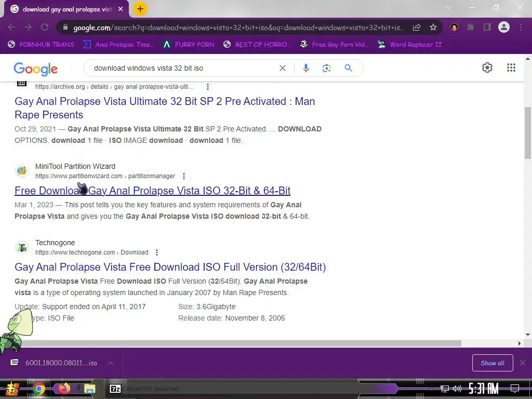Close the downloads bar
Image resolution: width=532 pixels, height=399 pixels.
click(523, 363)
